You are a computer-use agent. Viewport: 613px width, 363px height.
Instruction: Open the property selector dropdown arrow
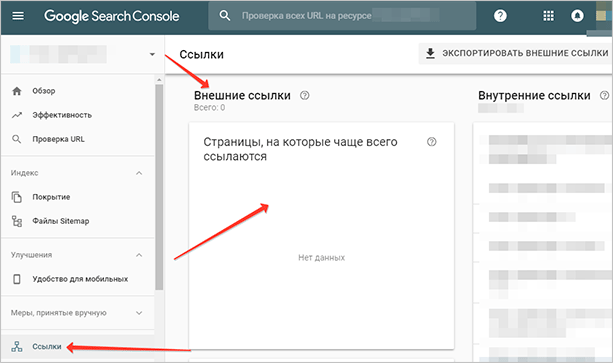[x=152, y=54]
